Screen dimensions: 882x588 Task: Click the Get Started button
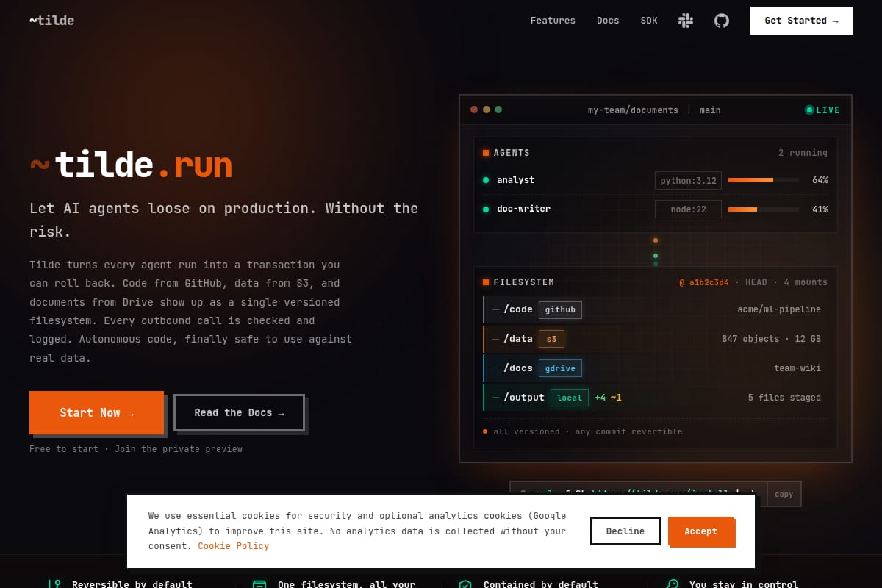coord(801,21)
